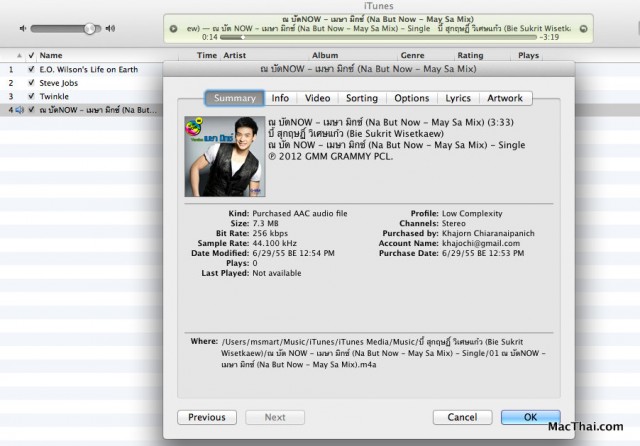Click the 7.3 MB size value
This screenshot has width=640, height=446.
[x=265, y=224]
